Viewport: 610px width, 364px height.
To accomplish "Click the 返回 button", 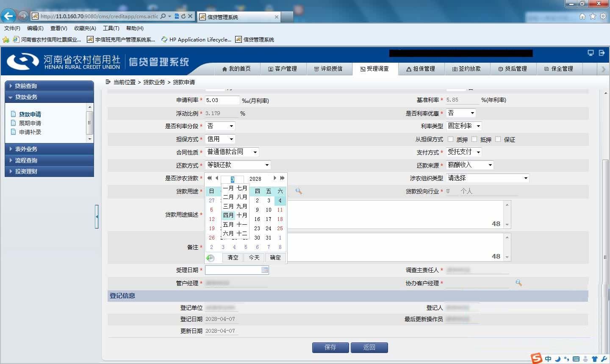I will [x=369, y=347].
